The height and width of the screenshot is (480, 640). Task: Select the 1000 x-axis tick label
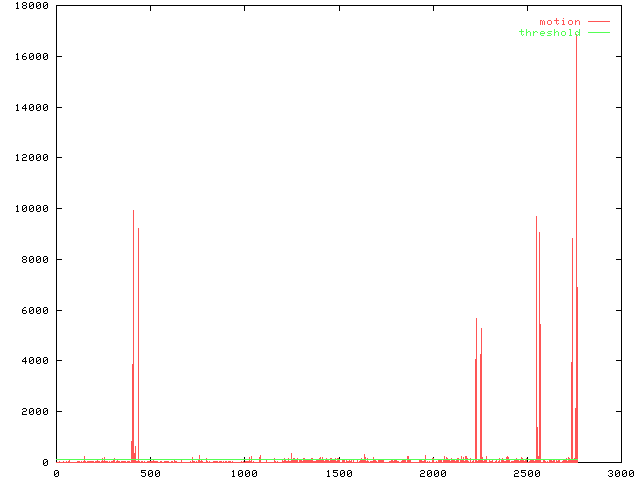244,474
